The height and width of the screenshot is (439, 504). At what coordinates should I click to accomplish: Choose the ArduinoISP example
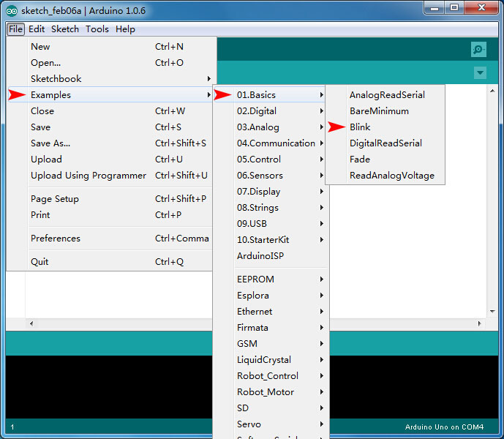pos(260,256)
